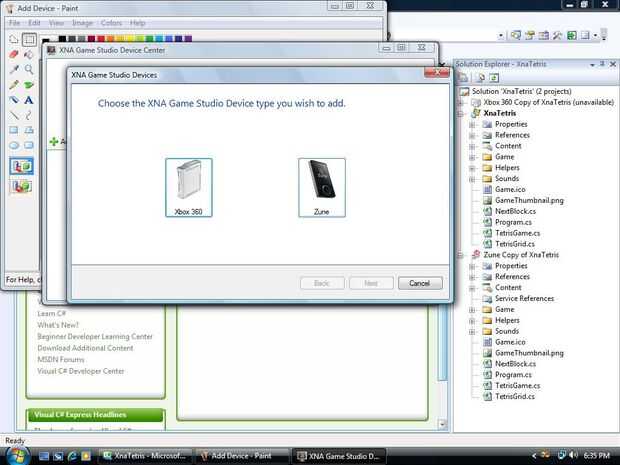Open Paint's Colors menu
Viewport: 620px width, 465px height.
tap(111, 23)
